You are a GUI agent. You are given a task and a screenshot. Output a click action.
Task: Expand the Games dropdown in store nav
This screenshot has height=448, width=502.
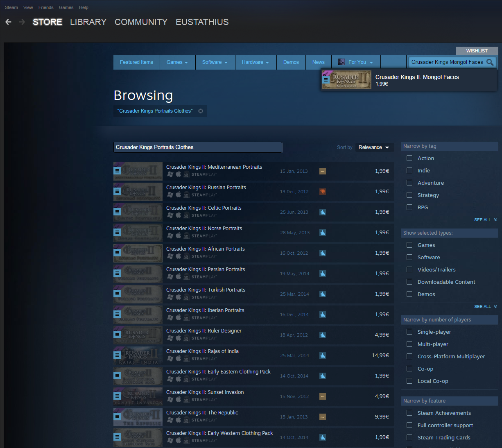(x=177, y=62)
